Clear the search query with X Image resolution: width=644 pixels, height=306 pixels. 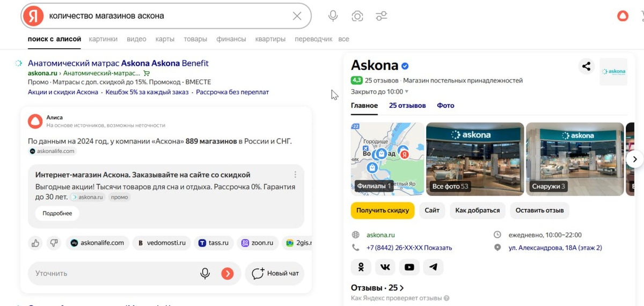pyautogui.click(x=297, y=16)
